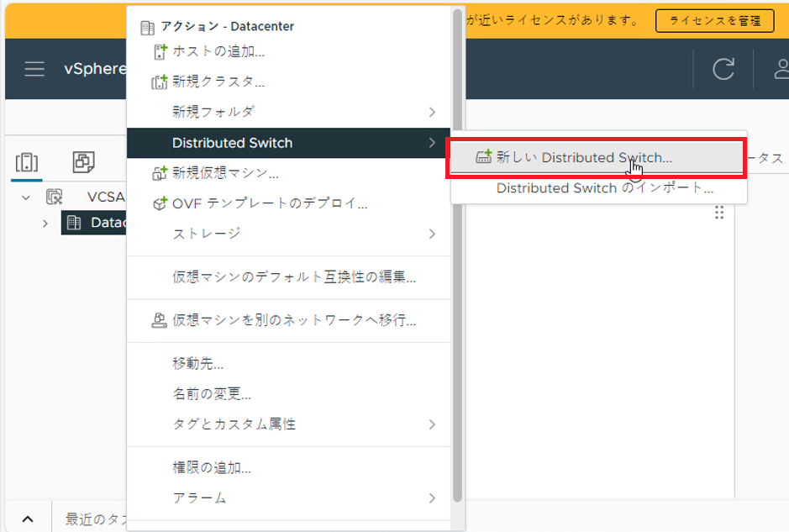The height and width of the screenshot is (532, 789).
Task: Collapse the VCSA tree node
Action: [x=26, y=198]
